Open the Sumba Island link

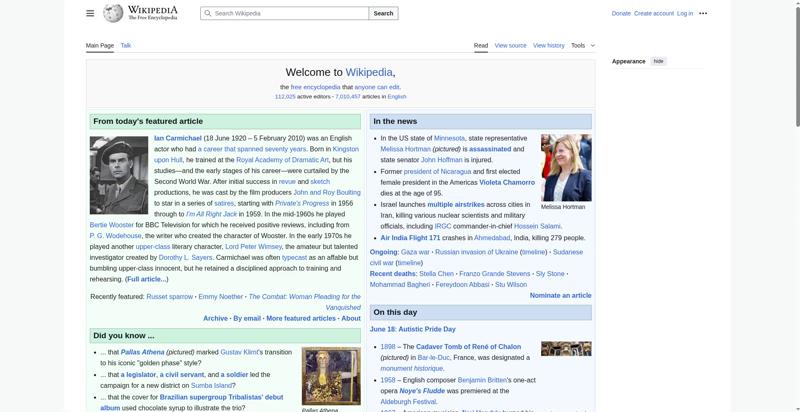point(213,385)
